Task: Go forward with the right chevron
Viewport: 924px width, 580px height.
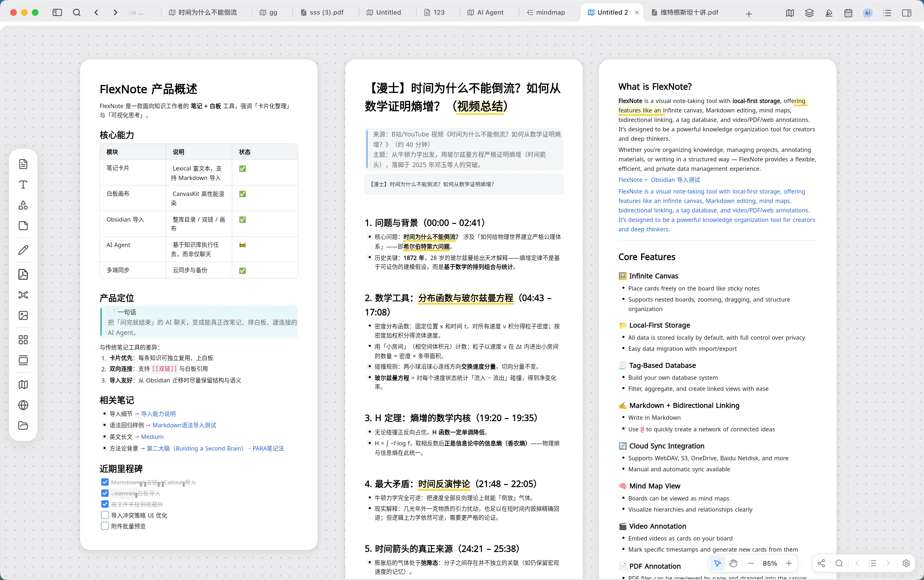Action: [115, 13]
